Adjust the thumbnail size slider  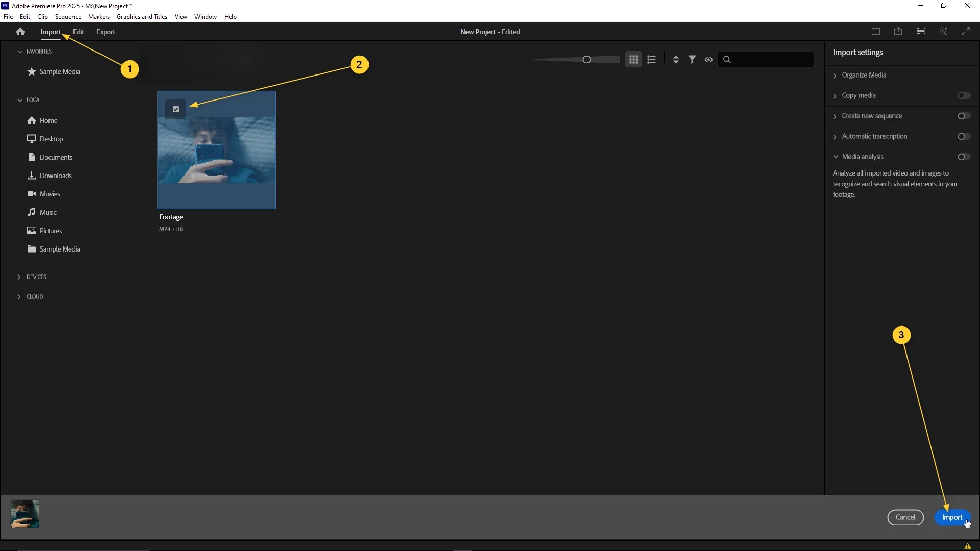click(x=586, y=60)
